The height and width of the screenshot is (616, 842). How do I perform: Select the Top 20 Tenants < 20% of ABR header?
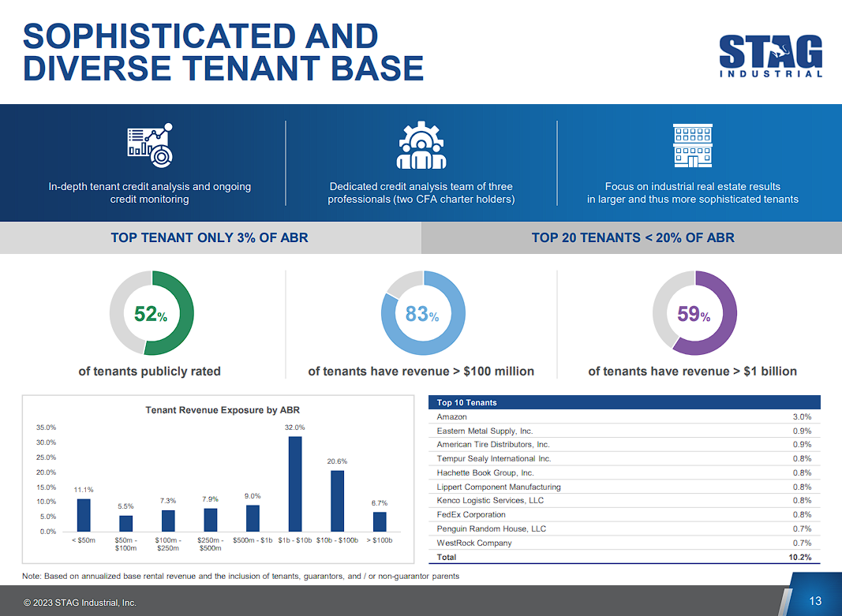coord(632,237)
